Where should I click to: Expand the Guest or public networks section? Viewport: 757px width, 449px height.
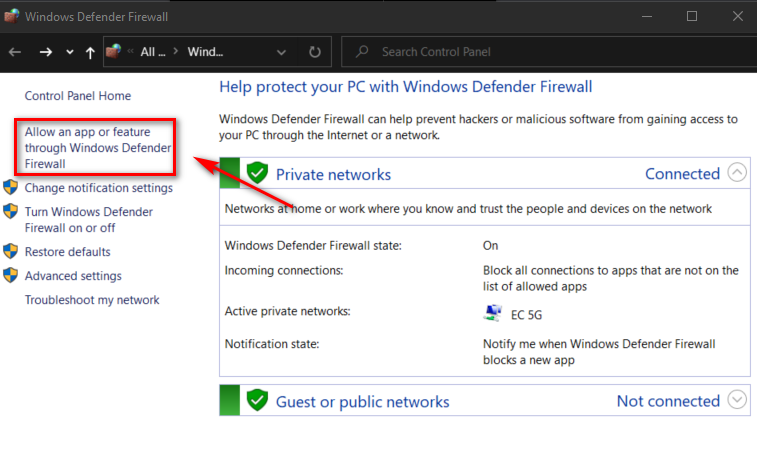pyautogui.click(x=737, y=400)
